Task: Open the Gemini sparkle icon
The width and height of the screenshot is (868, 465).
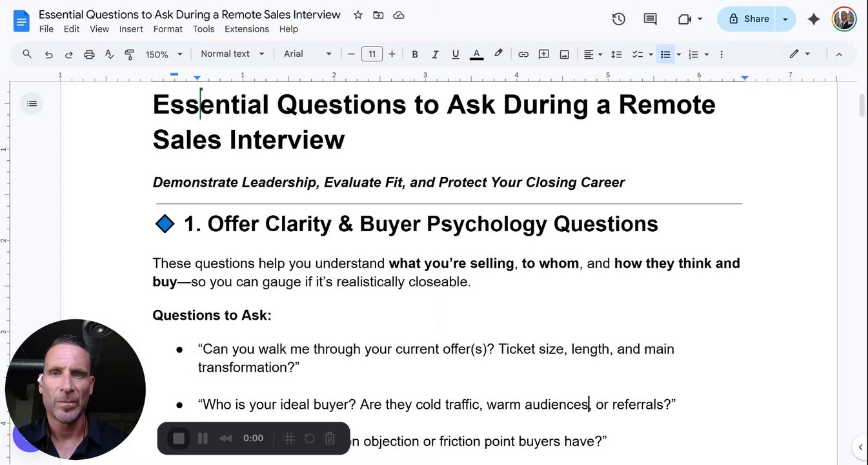Action: 813,19
